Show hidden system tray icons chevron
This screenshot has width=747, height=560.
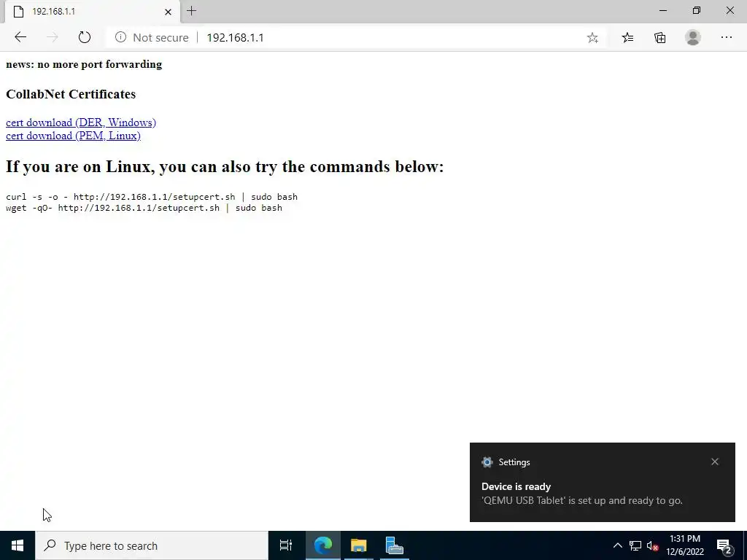point(617,545)
